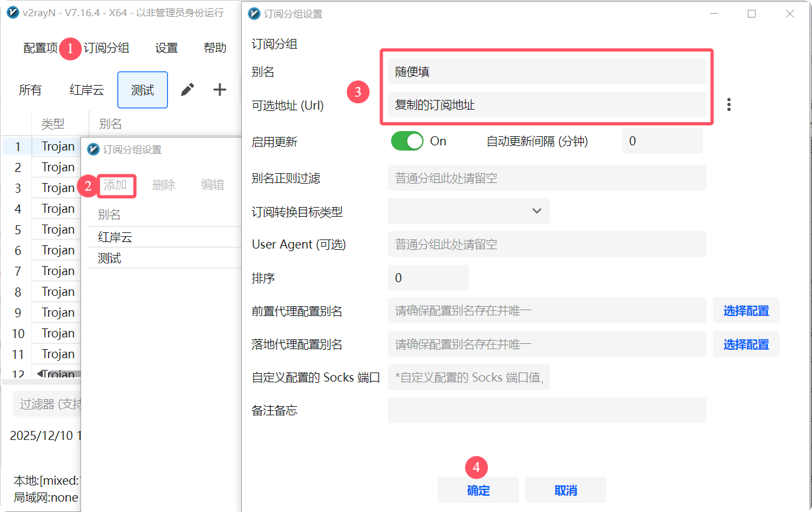The image size is (812, 512).
Task: Disable the 启用更新 toggle switch
Action: pyautogui.click(x=407, y=141)
